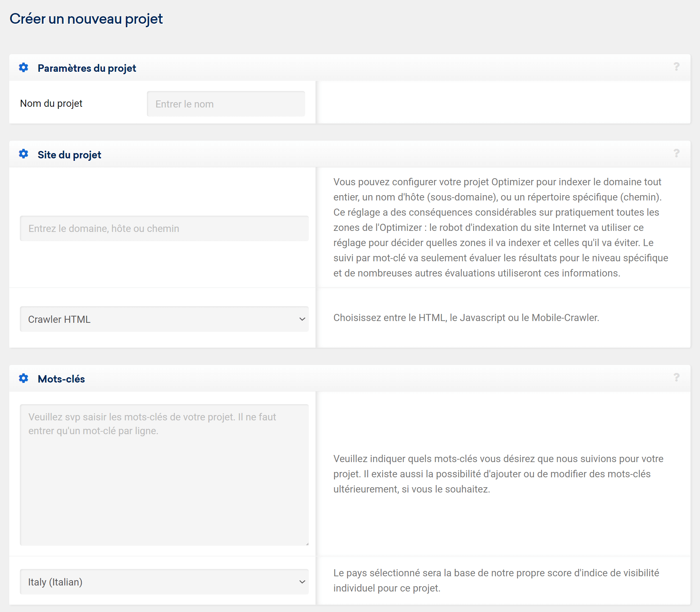Focus the Entrer le nom project name field
This screenshot has height=612, width=700.
226,104
